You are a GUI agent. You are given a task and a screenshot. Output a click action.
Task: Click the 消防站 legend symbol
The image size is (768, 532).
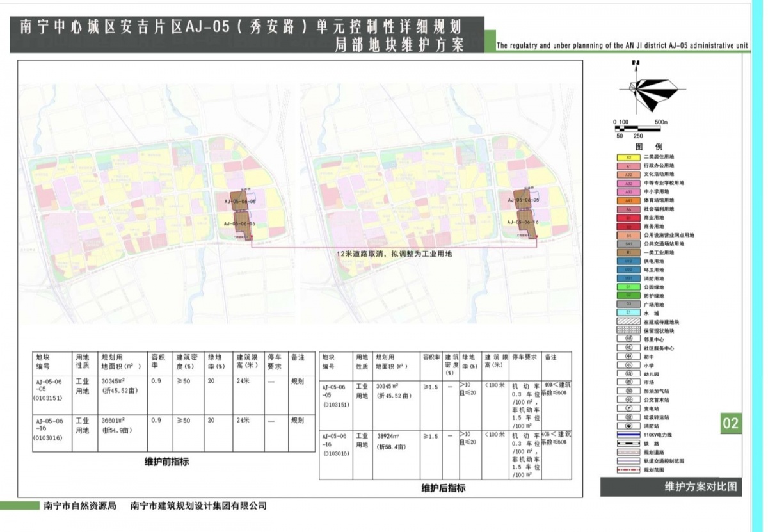click(x=630, y=425)
